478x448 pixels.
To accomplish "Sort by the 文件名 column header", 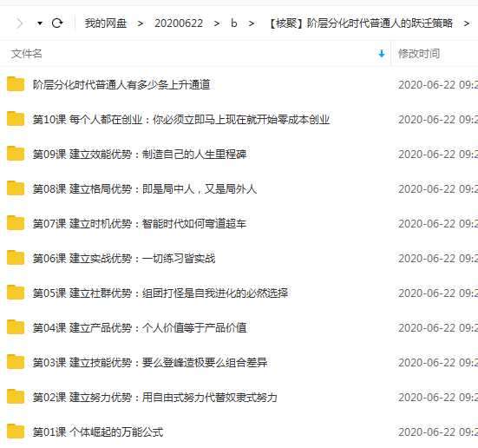I will (x=27, y=54).
